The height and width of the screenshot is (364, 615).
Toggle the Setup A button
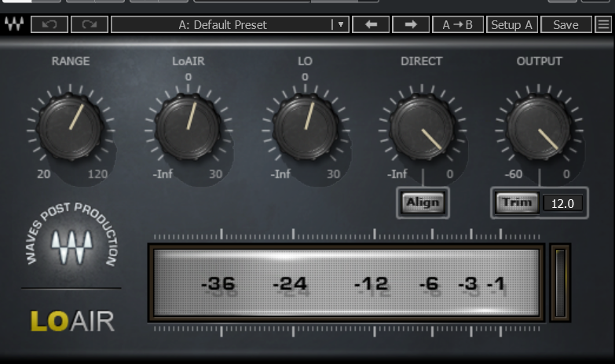point(512,24)
